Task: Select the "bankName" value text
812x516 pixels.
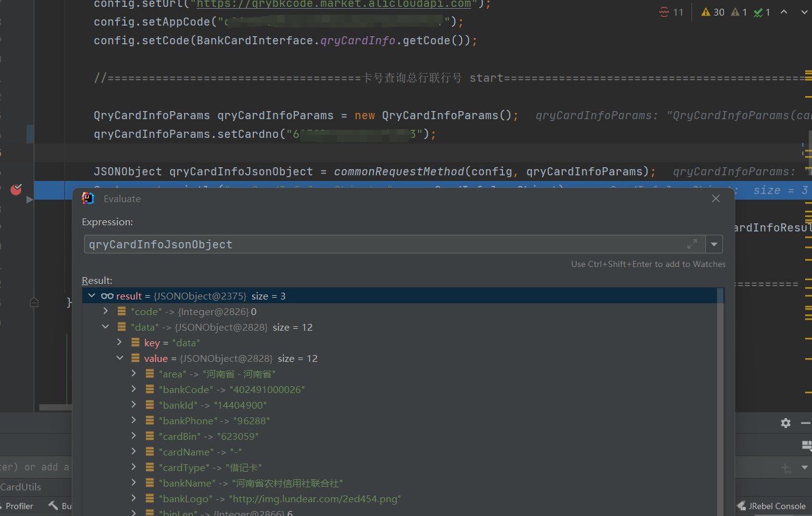Action: pyautogui.click(x=287, y=483)
